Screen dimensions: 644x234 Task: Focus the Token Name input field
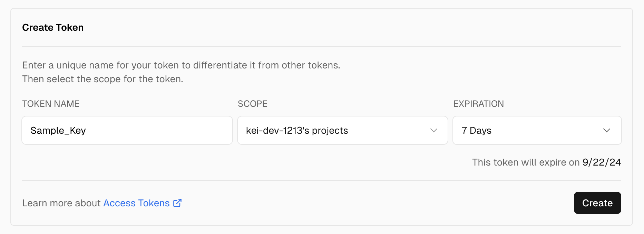[127, 130]
